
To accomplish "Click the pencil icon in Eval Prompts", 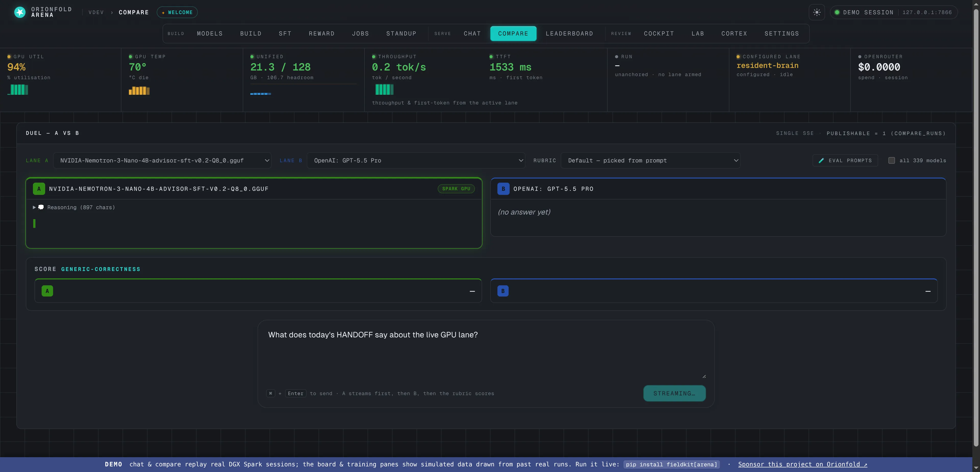I will tap(821, 161).
